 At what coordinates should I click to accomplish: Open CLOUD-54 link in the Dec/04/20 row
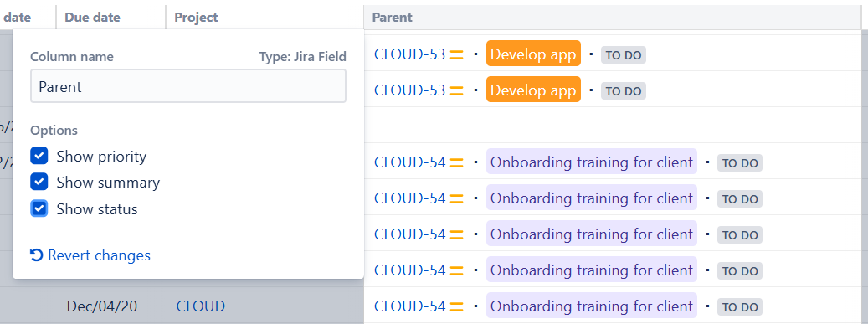409,306
